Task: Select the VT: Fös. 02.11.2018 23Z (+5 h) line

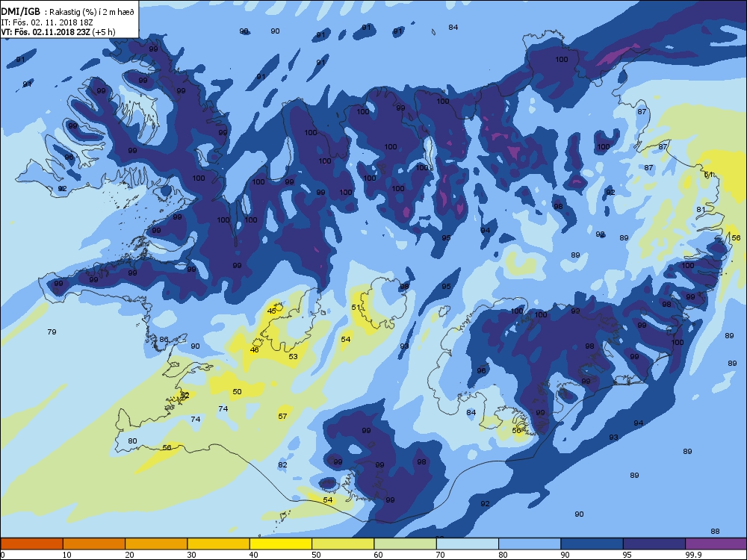Action: coord(58,32)
